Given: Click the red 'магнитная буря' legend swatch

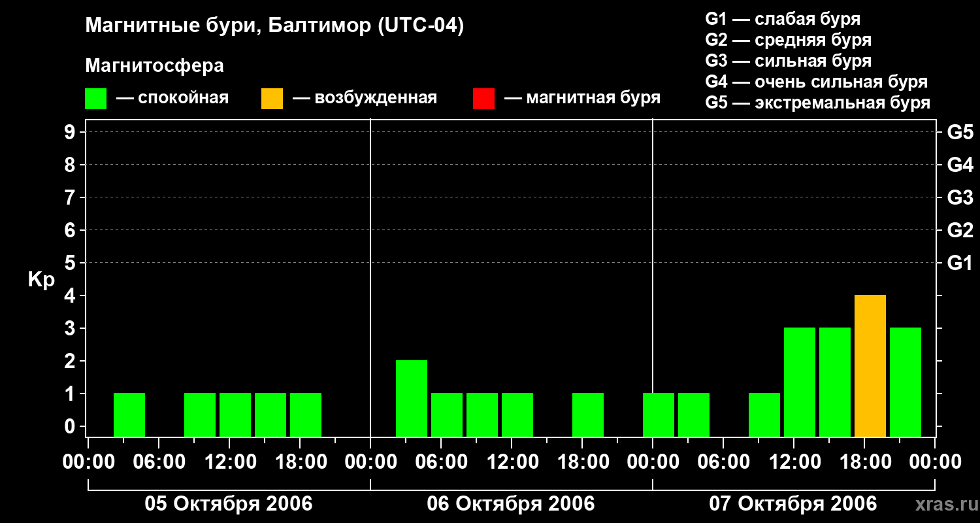Looking at the screenshot, I should click(x=483, y=99).
